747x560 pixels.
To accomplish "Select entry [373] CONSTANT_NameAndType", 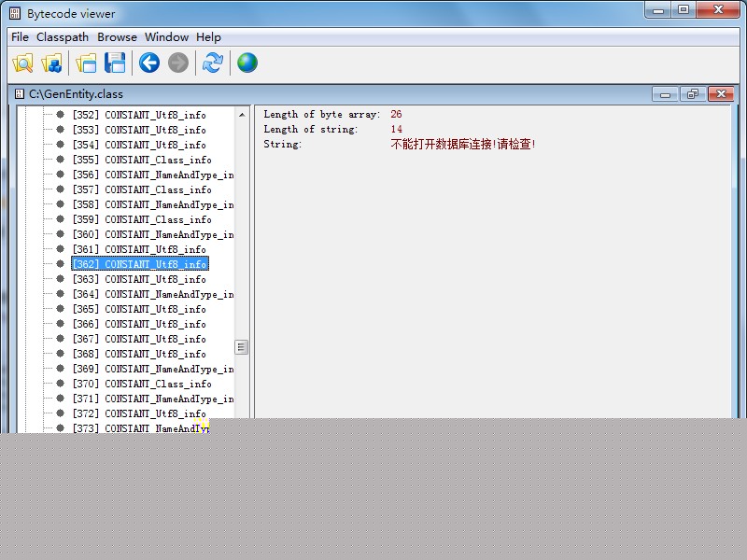I will 141,428.
